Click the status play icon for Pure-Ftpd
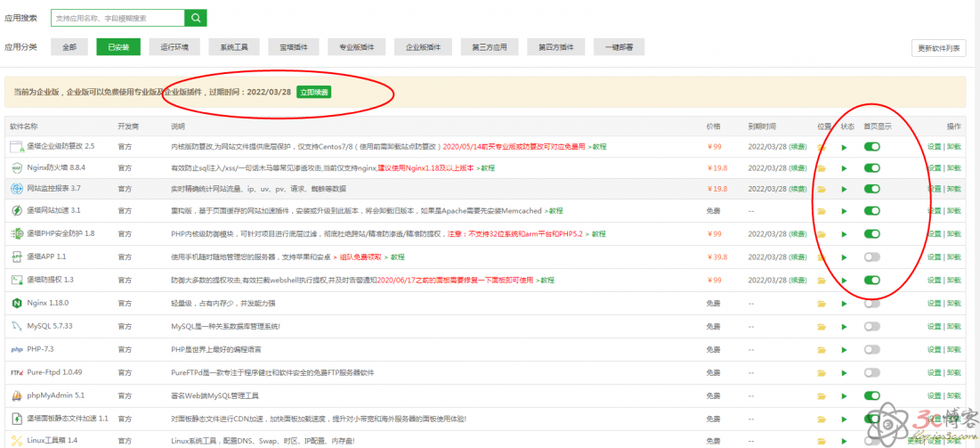 click(845, 373)
